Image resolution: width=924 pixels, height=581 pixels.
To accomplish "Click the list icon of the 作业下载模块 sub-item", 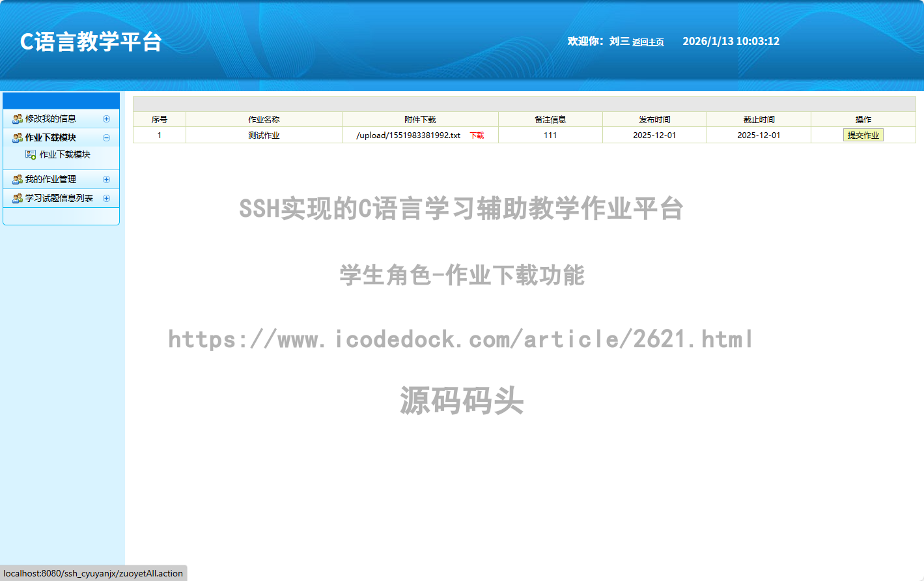I will pyautogui.click(x=31, y=154).
